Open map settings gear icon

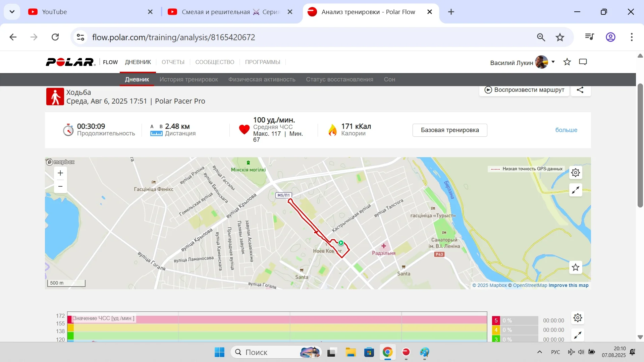576,173
